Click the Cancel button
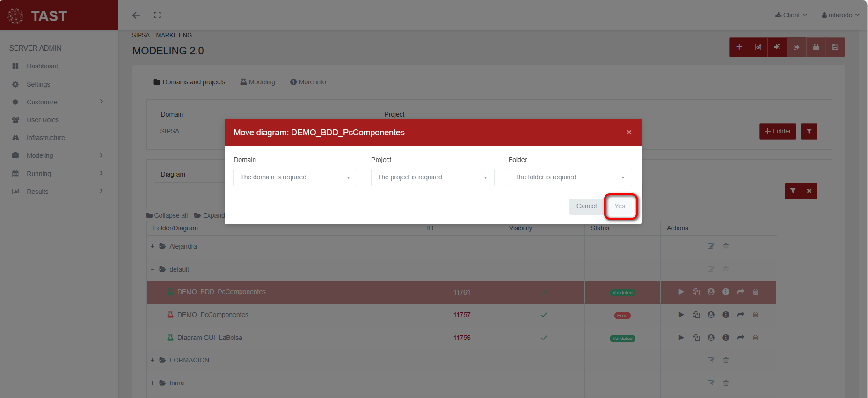The image size is (868, 398). pyautogui.click(x=586, y=206)
